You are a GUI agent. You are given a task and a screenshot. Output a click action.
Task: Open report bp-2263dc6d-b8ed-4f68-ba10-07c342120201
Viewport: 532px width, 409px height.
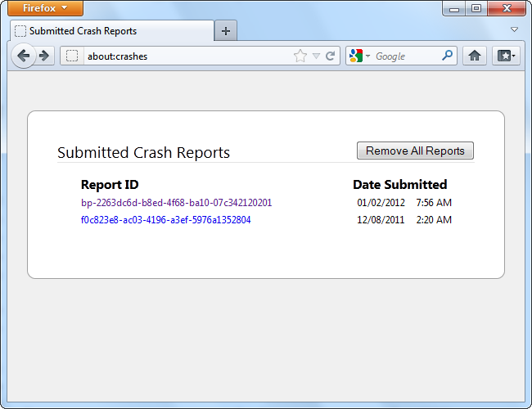[177, 203]
